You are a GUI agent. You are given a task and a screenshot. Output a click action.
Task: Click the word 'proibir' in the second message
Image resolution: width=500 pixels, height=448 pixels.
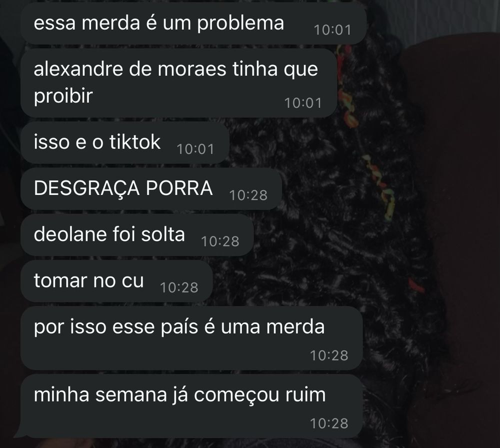[63, 95]
